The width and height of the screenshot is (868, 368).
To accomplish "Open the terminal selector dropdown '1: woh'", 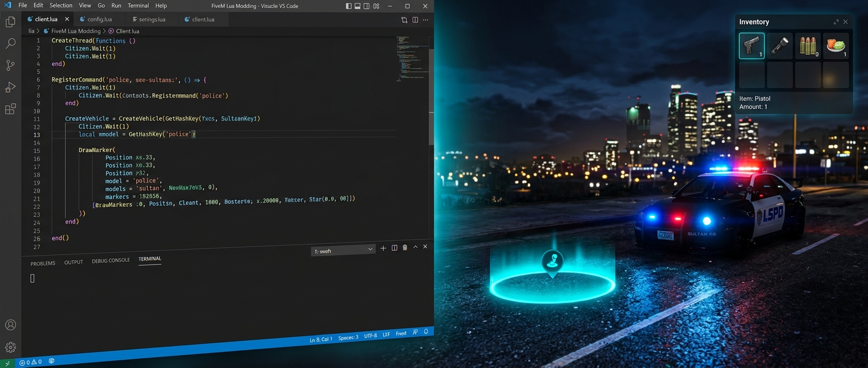I will [343, 251].
